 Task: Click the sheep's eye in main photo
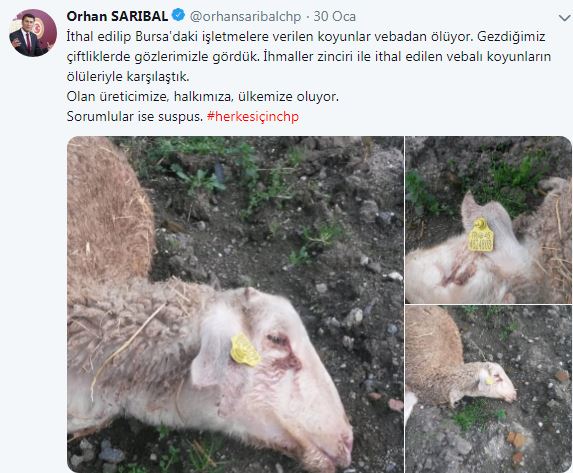tap(278, 340)
